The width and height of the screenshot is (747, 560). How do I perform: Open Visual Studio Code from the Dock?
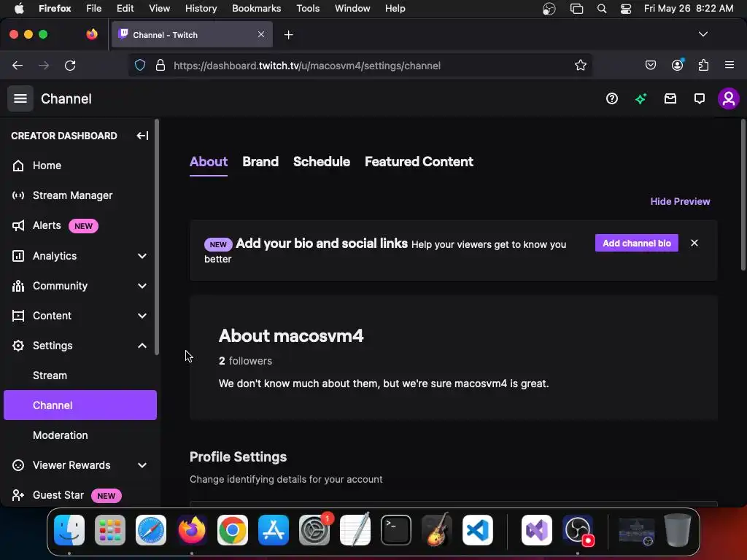click(x=477, y=530)
